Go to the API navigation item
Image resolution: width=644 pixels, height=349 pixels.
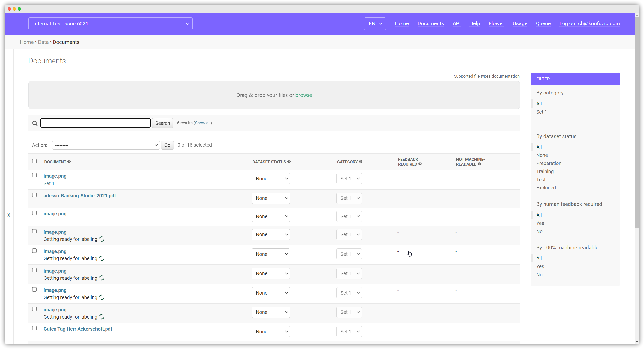pos(456,23)
